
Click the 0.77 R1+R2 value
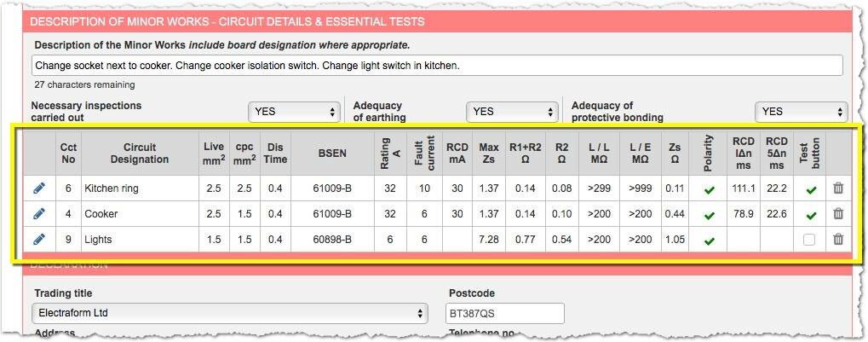click(x=526, y=240)
